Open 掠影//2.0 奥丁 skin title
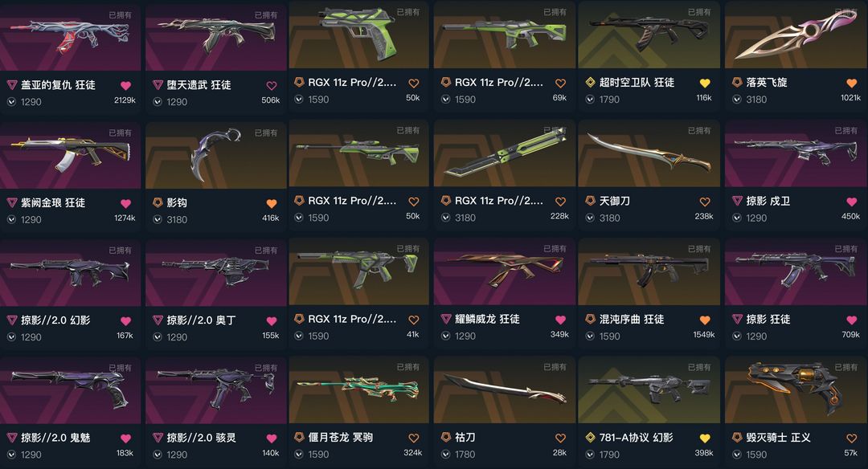The width and height of the screenshot is (868, 469). pos(201,320)
